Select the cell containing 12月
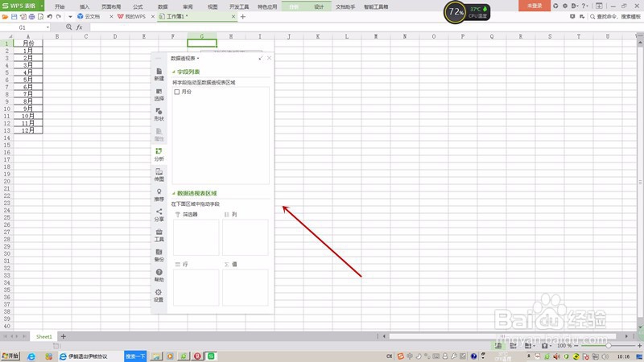The height and width of the screenshot is (362, 644). pos(28,130)
